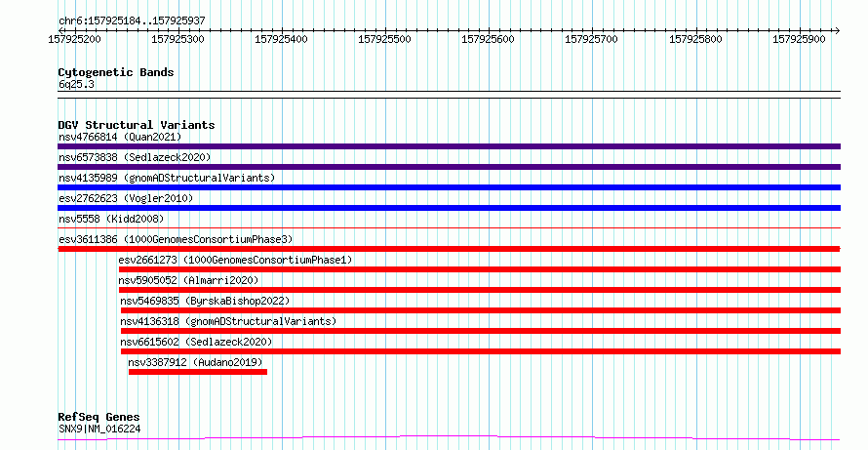Click nsv5469835 (ByrskaBishop2022) label
The width and height of the screenshot is (868, 450).
[x=205, y=301]
